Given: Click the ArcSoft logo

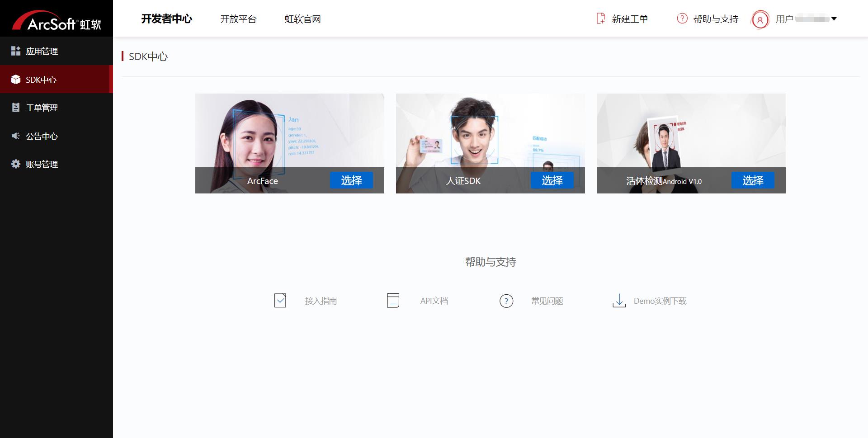Looking at the screenshot, I should 57,21.
